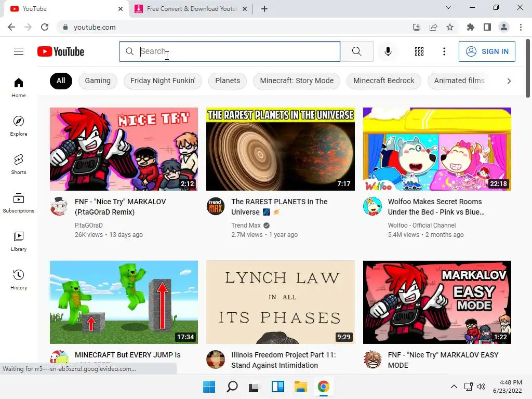Open PtaGOraD channel name link

[x=88, y=225]
